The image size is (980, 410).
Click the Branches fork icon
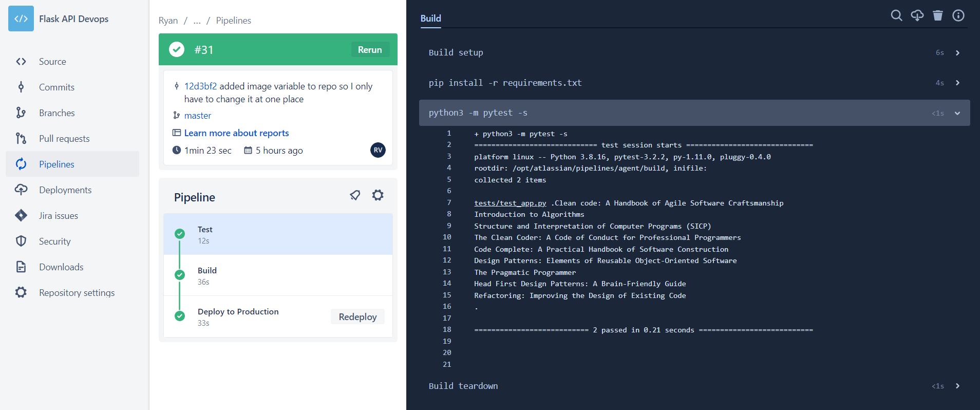point(21,113)
